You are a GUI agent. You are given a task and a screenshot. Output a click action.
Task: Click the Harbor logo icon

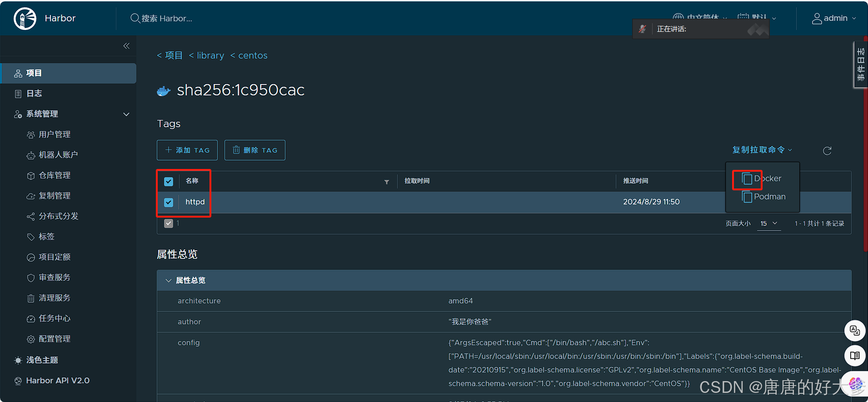(25, 19)
